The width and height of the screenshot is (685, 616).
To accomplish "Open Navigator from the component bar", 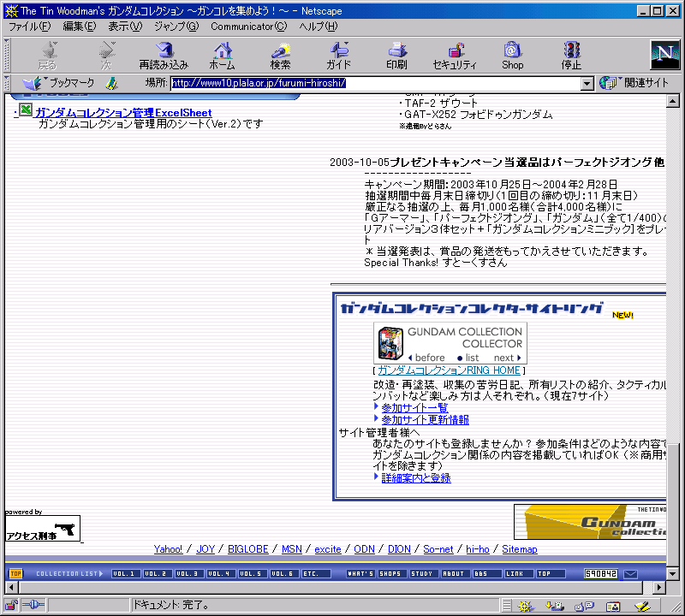I will (x=526, y=606).
